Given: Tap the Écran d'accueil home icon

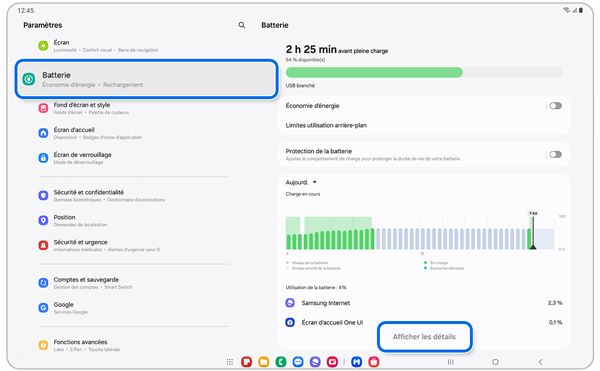Looking at the screenshot, I should [x=43, y=133].
